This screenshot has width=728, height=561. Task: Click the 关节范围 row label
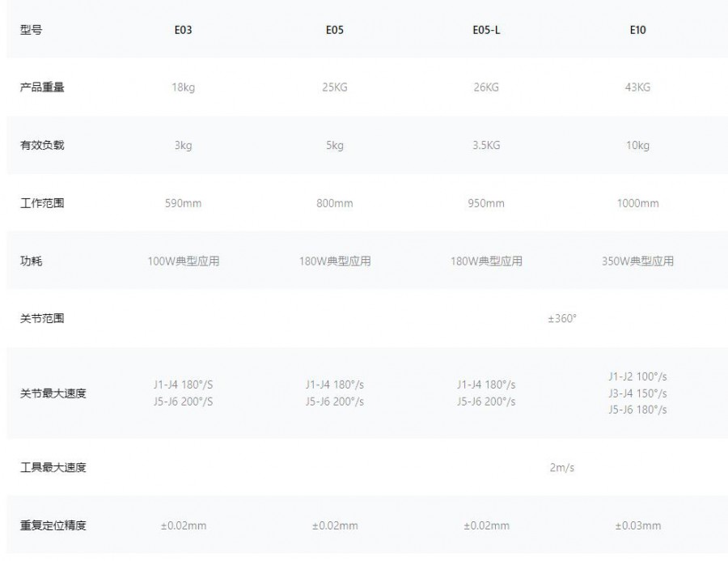42,319
